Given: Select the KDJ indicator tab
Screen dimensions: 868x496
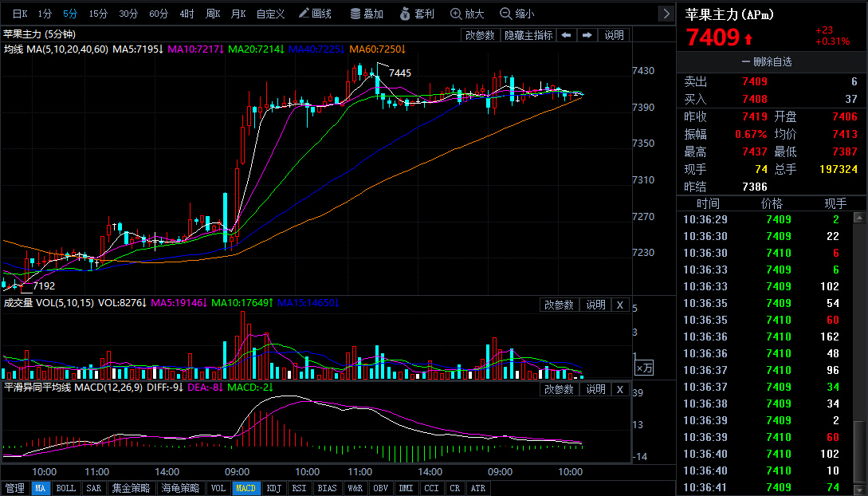Looking at the screenshot, I should (x=274, y=488).
